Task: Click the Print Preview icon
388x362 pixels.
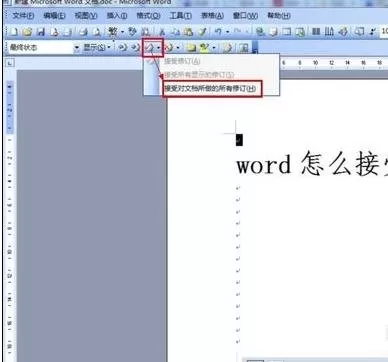Action: pyautogui.click(x=97, y=32)
